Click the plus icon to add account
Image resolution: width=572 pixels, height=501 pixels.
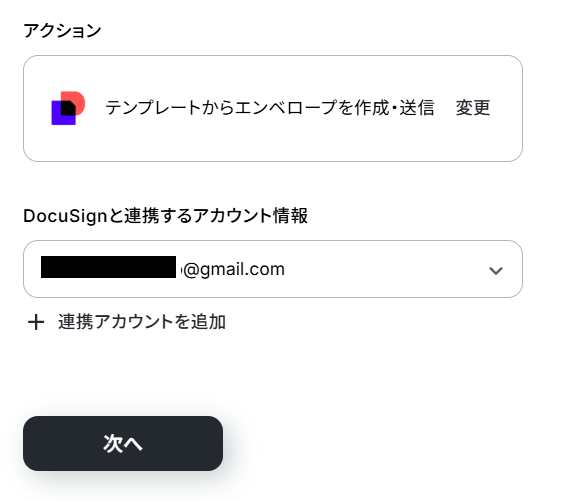tap(36, 323)
